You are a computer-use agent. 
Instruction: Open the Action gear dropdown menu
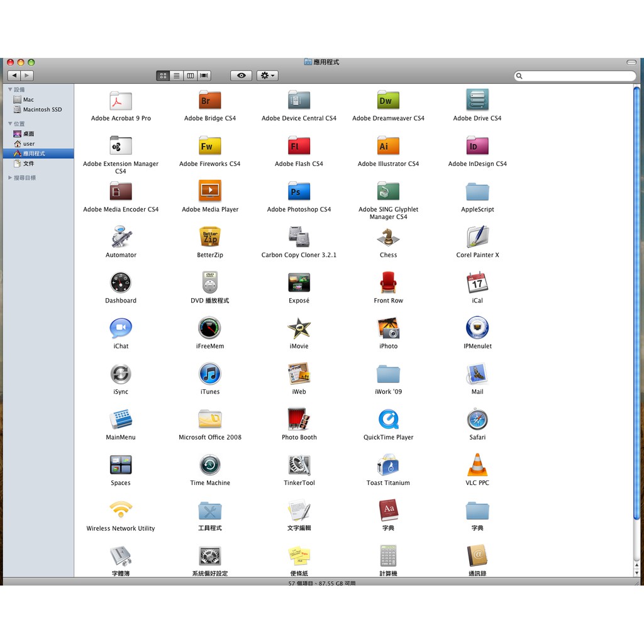point(267,75)
